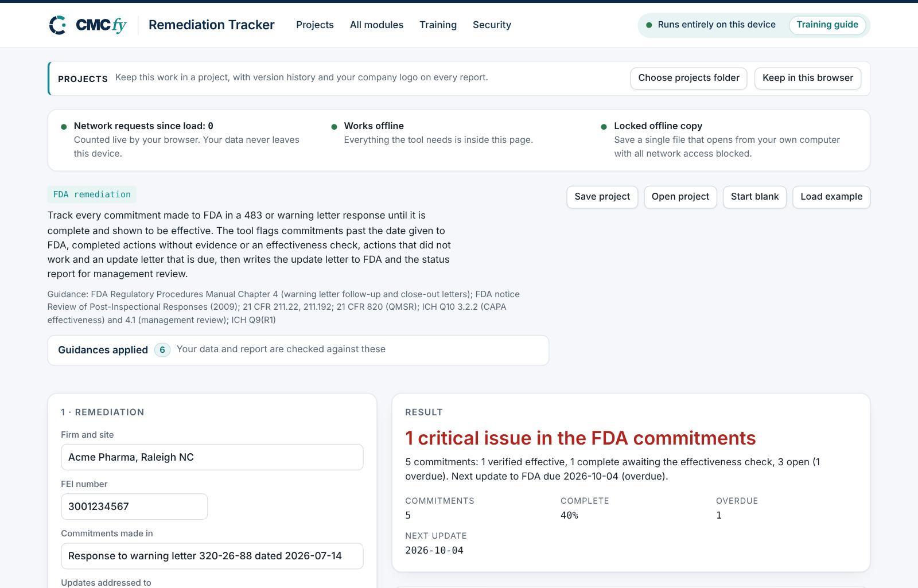Click the green dot beside Works offline
The height and width of the screenshot is (588, 918).
click(334, 127)
